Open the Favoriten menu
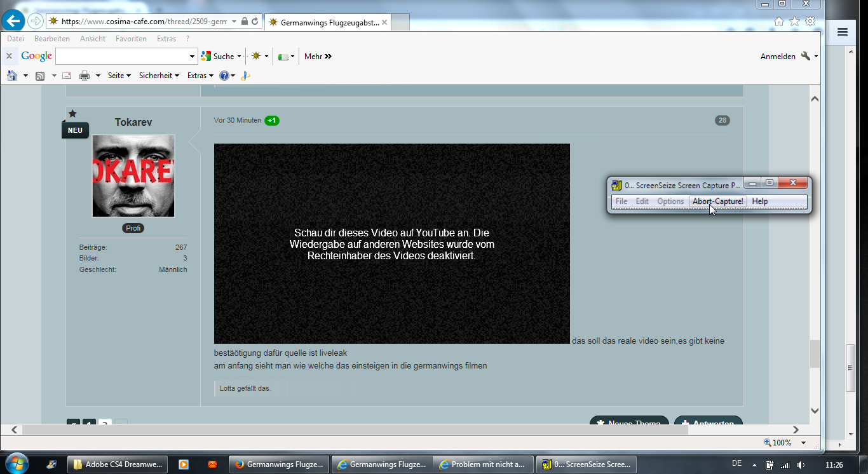Viewport: 868px width, 474px height. click(x=131, y=39)
